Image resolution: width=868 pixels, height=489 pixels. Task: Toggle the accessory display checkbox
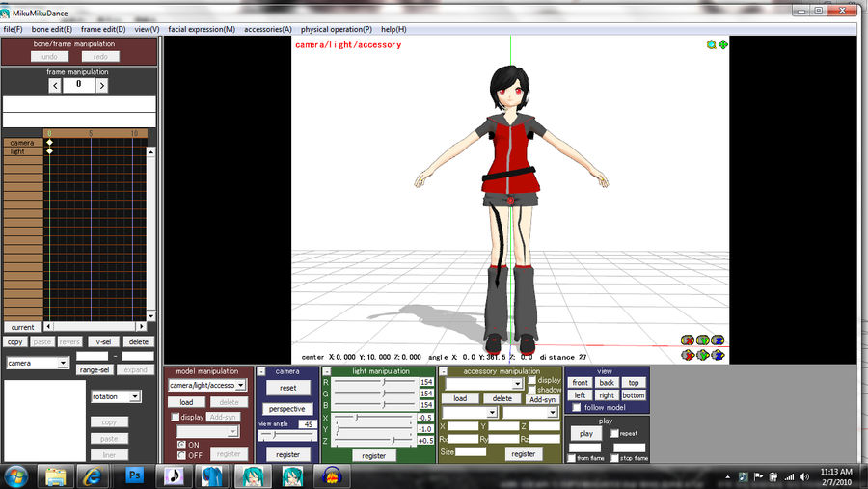pos(532,380)
